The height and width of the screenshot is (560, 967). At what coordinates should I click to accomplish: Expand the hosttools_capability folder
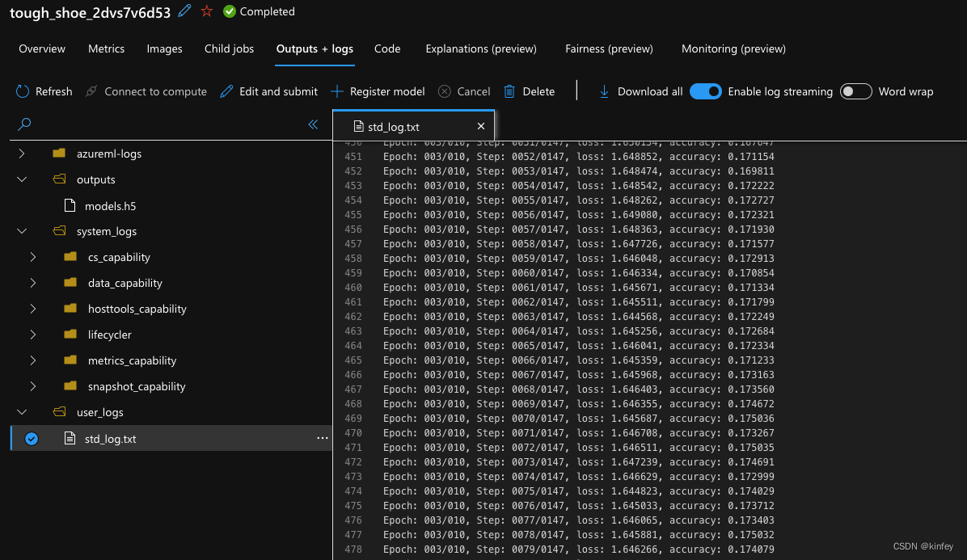click(x=32, y=309)
